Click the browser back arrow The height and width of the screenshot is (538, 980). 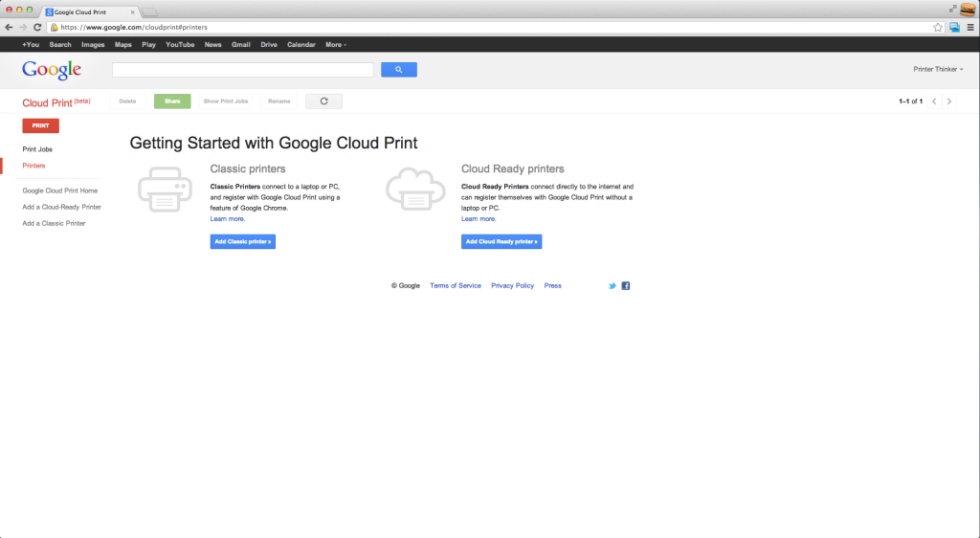[9, 27]
